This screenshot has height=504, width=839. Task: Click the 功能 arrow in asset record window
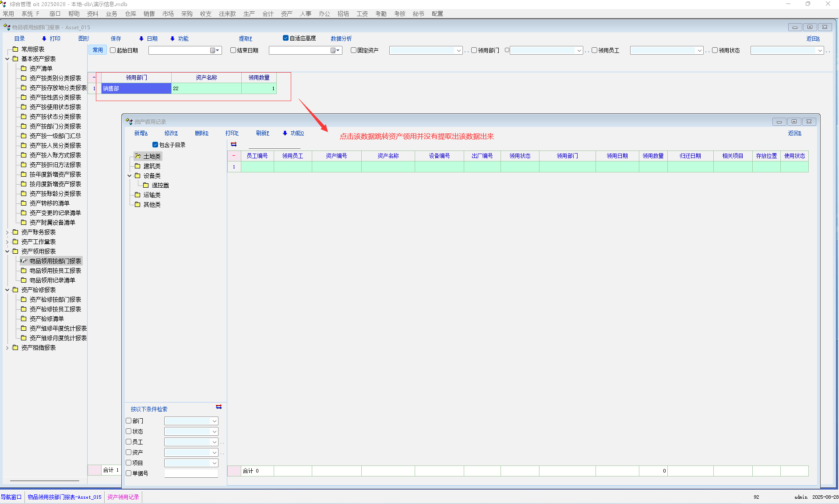(285, 133)
